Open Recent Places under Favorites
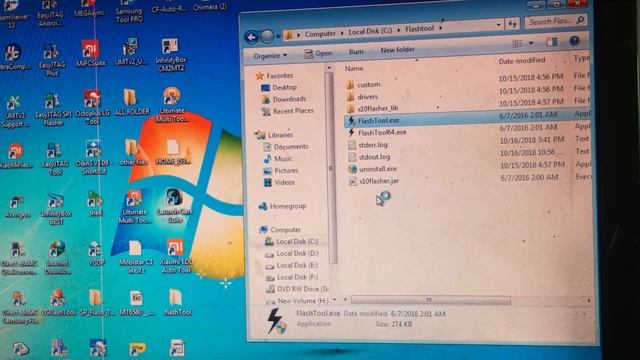The width and height of the screenshot is (640, 360). [288, 111]
